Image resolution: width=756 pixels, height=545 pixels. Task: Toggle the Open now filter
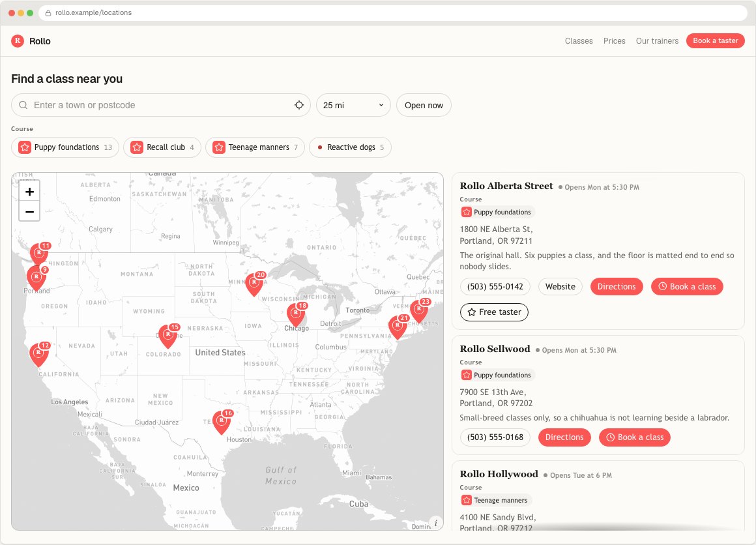424,105
